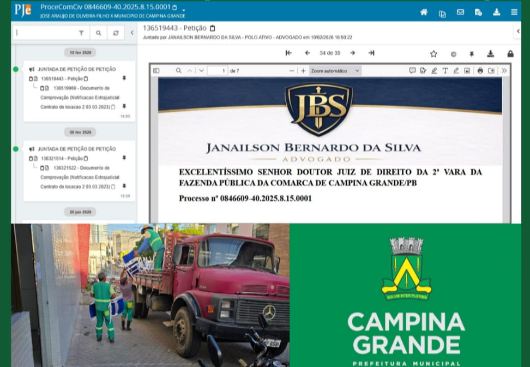Open document 136519443 - Petição in timeline
This screenshot has height=367, width=530.
tap(62, 79)
